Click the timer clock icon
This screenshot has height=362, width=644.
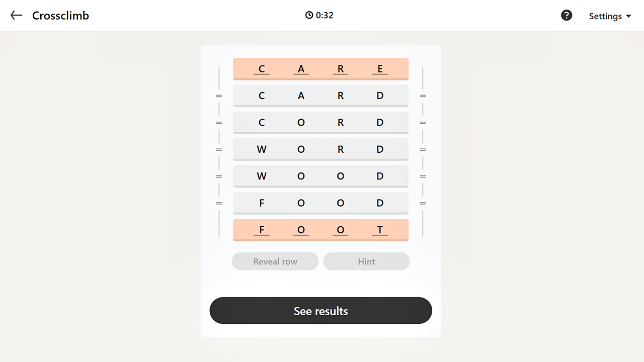(x=309, y=16)
